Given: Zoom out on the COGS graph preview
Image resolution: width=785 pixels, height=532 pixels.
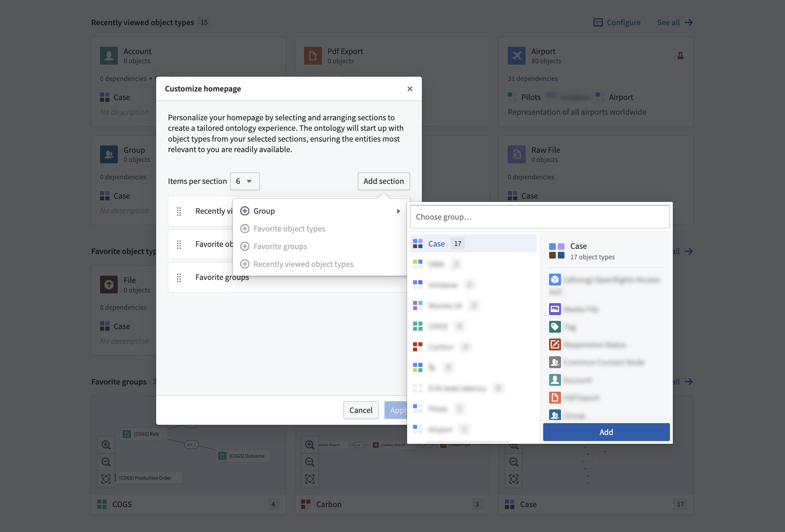Looking at the screenshot, I should (106, 462).
